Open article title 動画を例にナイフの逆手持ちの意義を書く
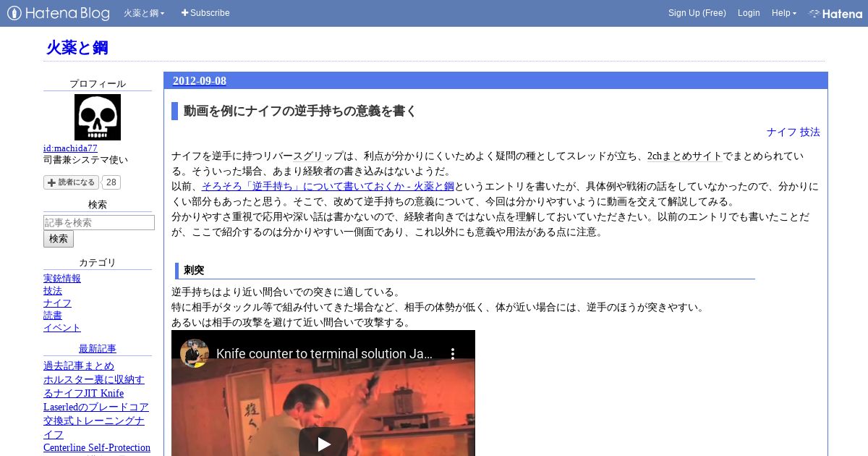The width and height of the screenshot is (868, 456). [300, 111]
